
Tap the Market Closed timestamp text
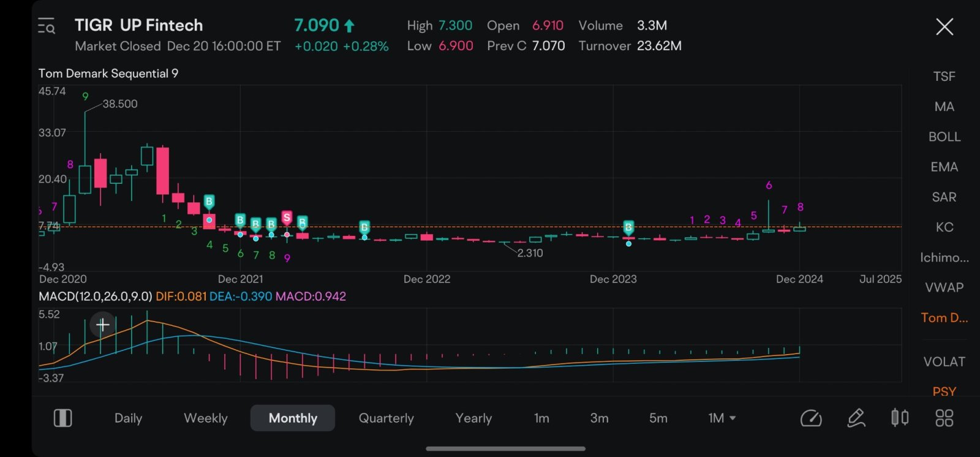[178, 47]
